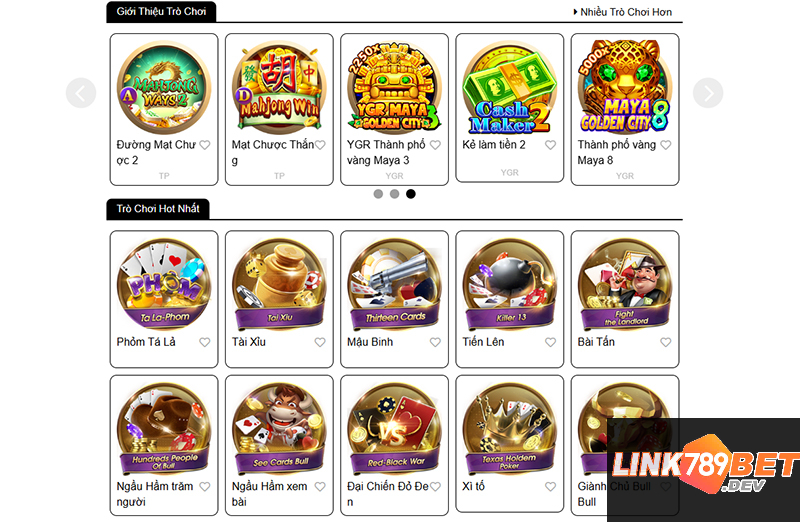This screenshot has width=800, height=522.
Task: Select the Ta La-Phom card game icon
Action: pyautogui.click(x=164, y=284)
